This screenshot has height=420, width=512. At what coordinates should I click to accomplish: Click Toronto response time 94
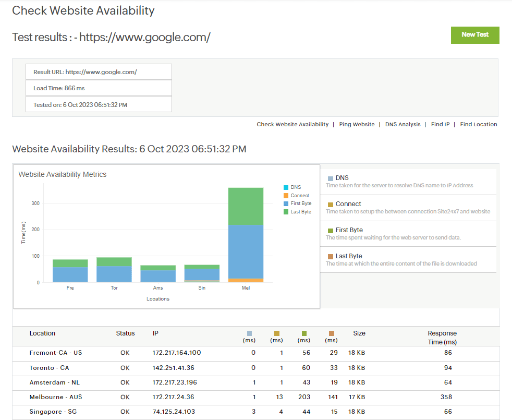[448, 368]
